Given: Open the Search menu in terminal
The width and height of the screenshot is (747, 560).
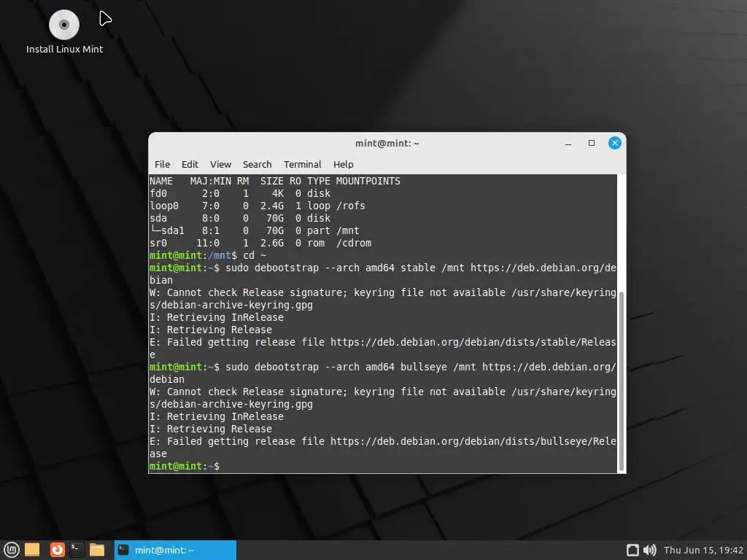Looking at the screenshot, I should pos(257,164).
